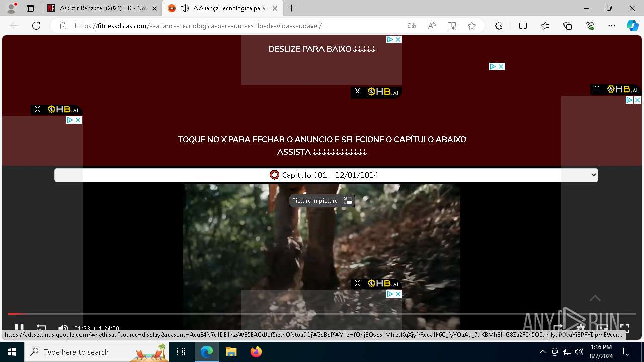
Task: Open AdChoices info on top banner ad
Action: (390, 39)
